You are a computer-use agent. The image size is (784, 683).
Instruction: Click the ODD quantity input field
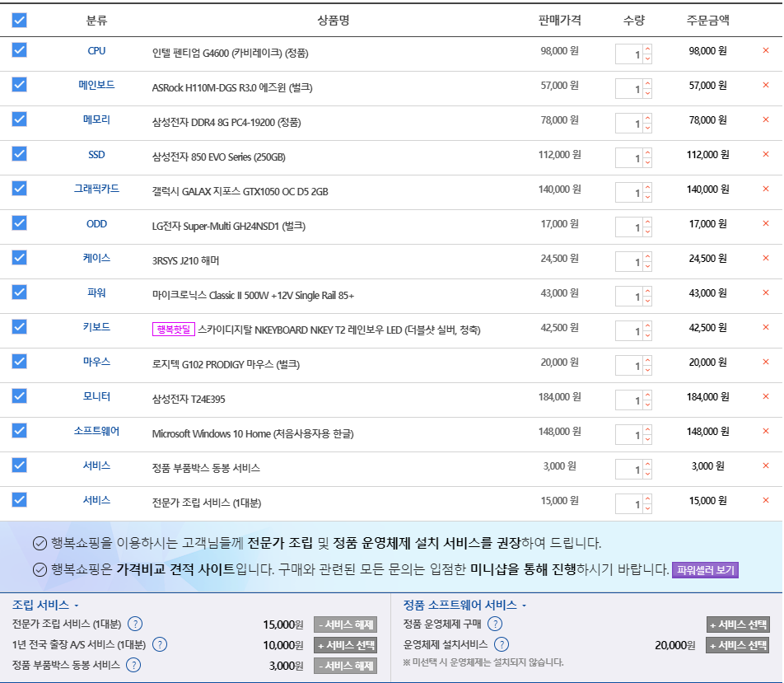(629, 227)
